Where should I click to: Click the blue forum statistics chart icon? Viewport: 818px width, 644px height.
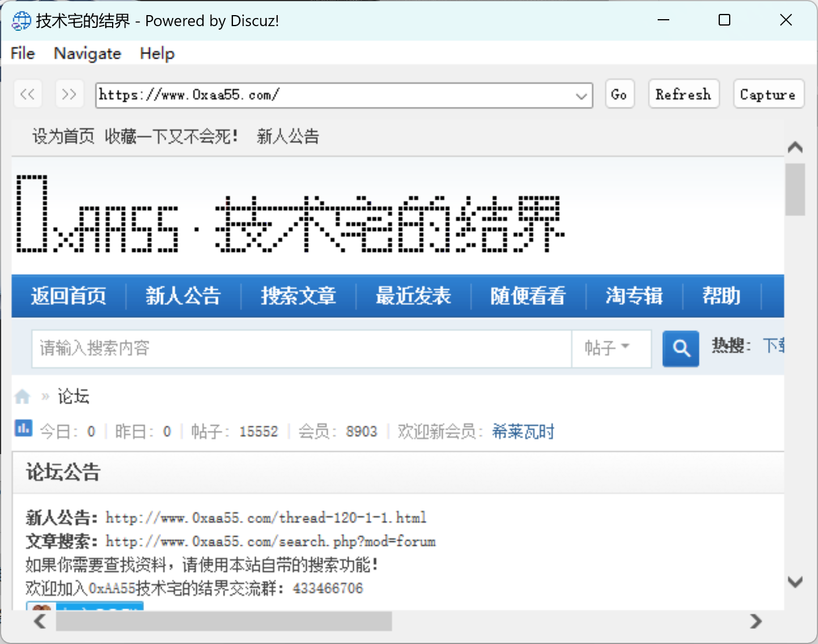[23, 429]
